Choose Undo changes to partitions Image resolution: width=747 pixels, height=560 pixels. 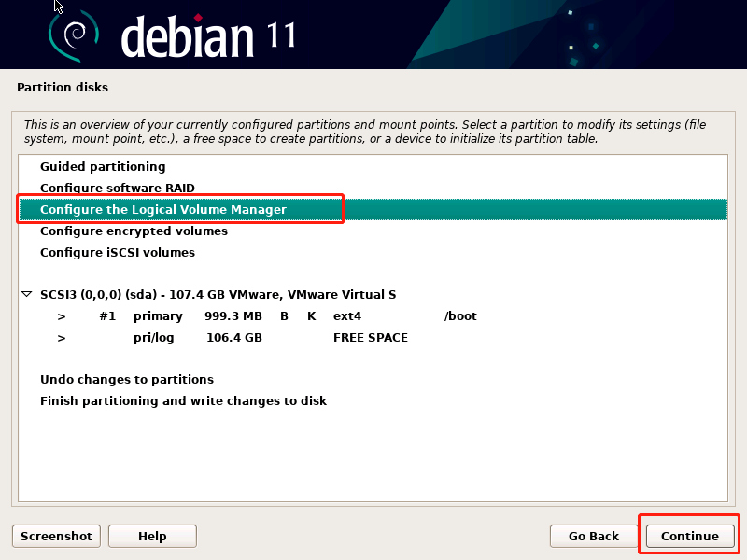(x=127, y=380)
